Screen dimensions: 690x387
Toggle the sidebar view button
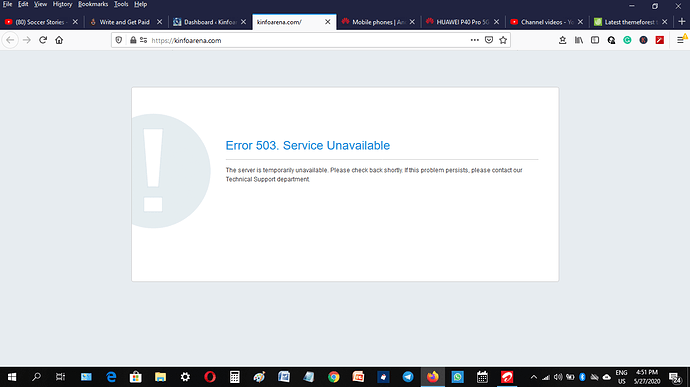[595, 40]
